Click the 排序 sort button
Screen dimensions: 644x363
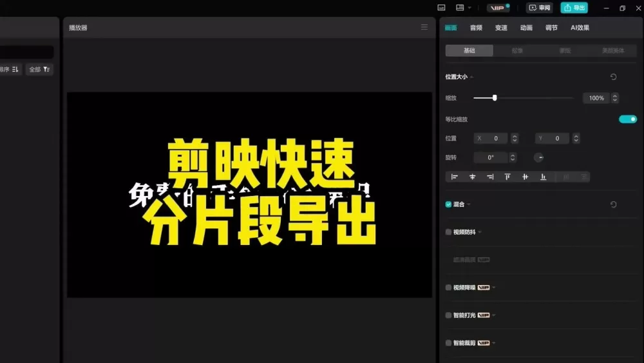click(10, 70)
